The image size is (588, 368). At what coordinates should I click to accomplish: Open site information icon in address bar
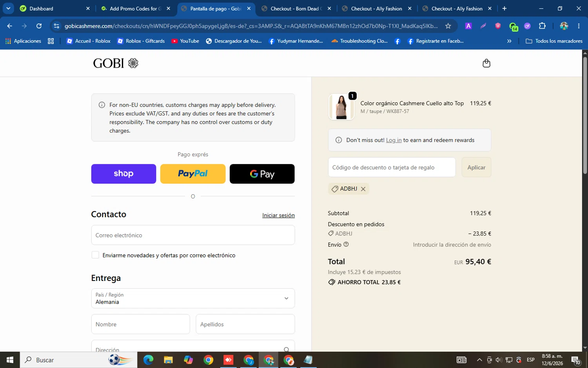(56, 26)
